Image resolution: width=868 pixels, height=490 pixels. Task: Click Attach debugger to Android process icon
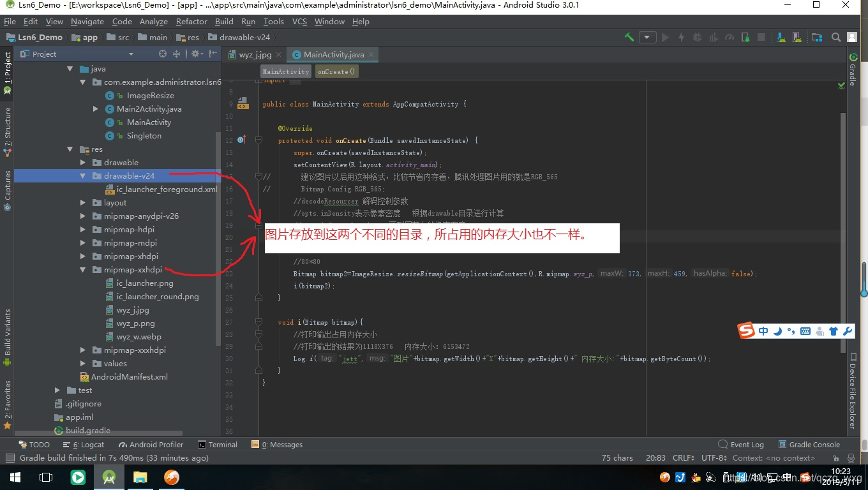(x=745, y=37)
